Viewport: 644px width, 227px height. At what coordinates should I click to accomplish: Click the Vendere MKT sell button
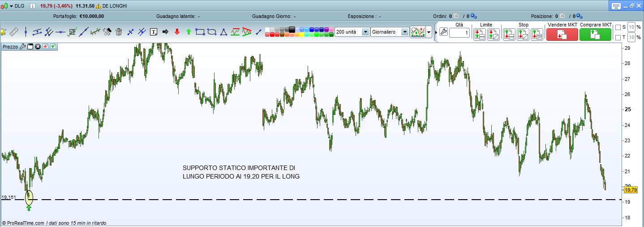click(x=562, y=35)
